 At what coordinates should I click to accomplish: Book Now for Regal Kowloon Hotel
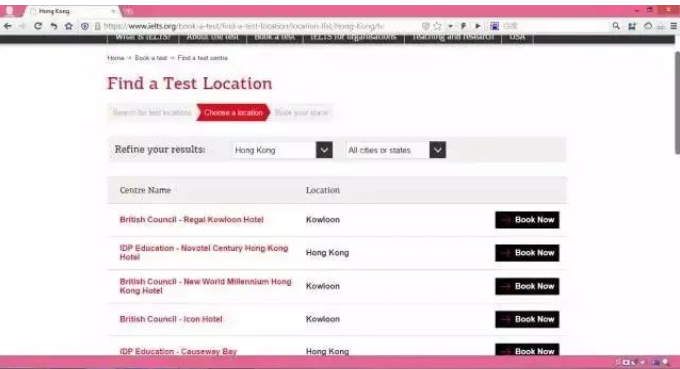click(x=527, y=220)
